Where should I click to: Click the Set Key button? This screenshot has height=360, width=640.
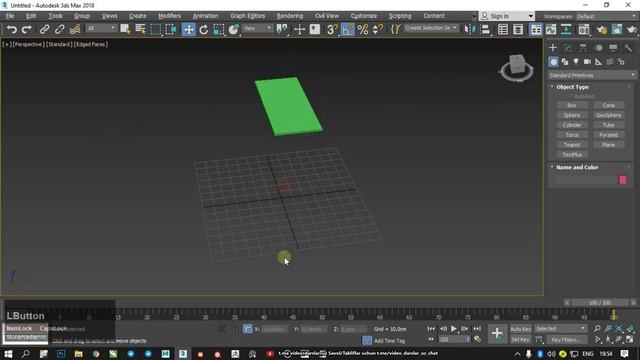520,340
